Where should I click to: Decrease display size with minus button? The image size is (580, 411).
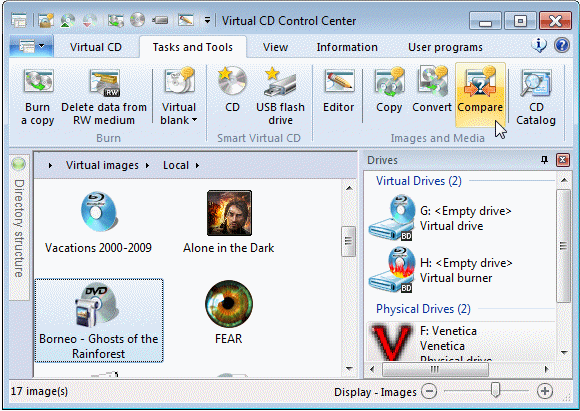[x=429, y=391]
